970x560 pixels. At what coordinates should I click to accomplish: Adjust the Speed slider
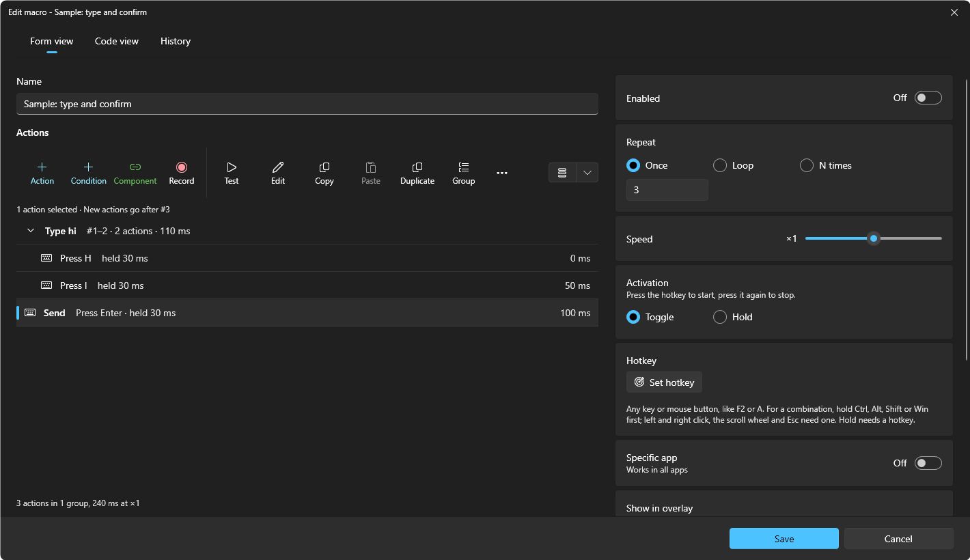(874, 238)
